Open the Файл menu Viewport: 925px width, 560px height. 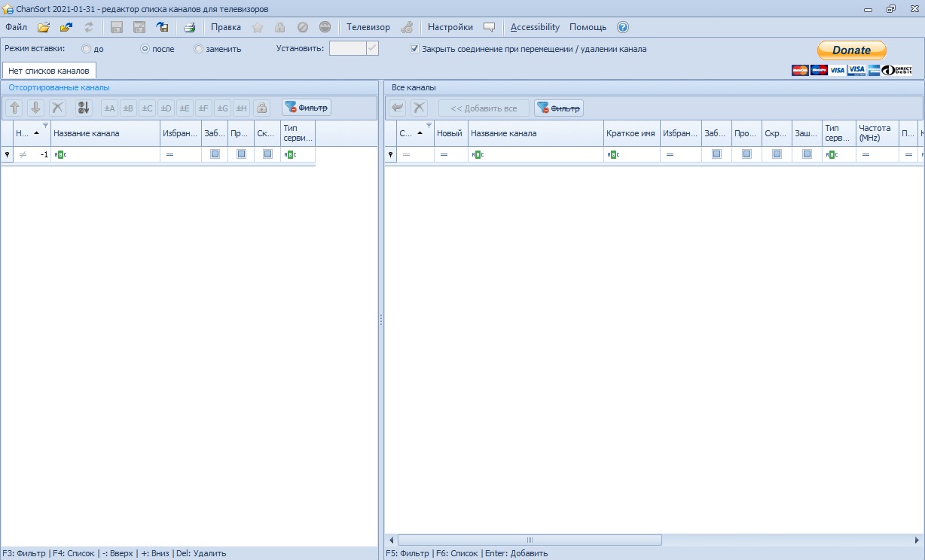coord(16,27)
